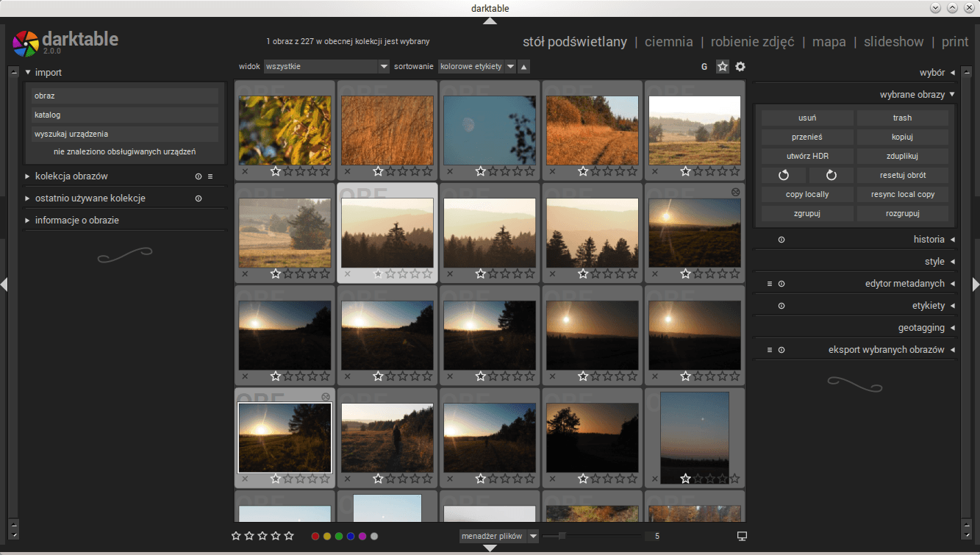The height and width of the screenshot is (555, 980).
Task: Apply the red color label
Action: tap(315, 537)
